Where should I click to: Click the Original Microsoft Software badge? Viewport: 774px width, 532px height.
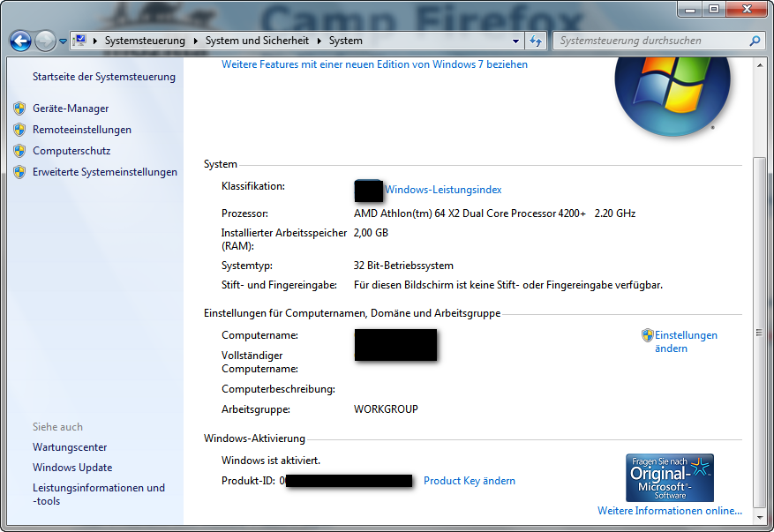click(x=670, y=477)
